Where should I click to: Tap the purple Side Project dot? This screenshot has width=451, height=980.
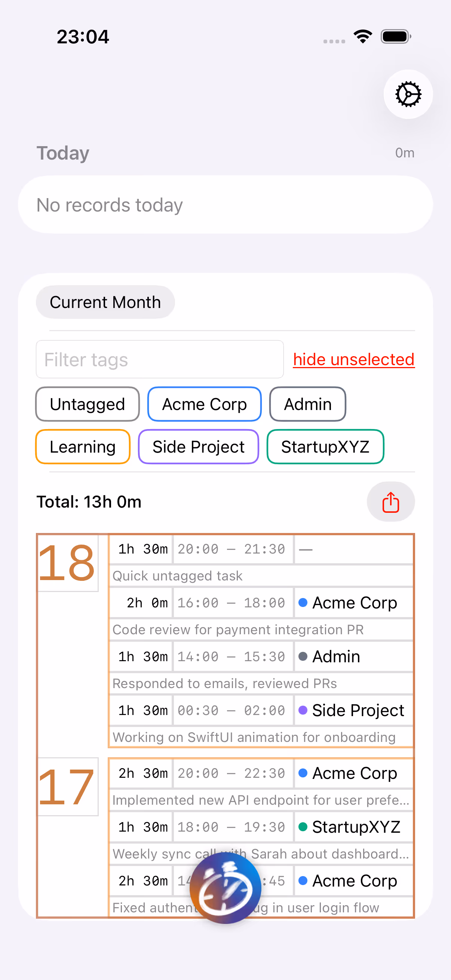click(x=303, y=710)
